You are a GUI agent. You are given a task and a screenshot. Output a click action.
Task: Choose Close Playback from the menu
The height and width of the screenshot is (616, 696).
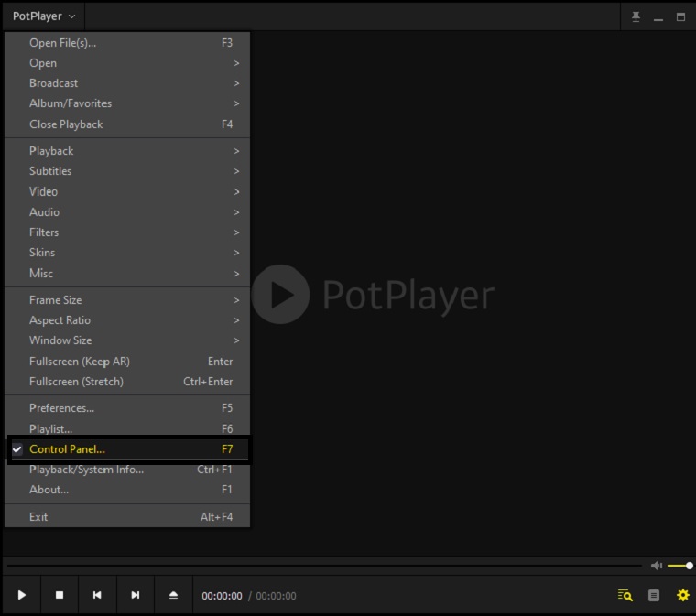point(127,124)
